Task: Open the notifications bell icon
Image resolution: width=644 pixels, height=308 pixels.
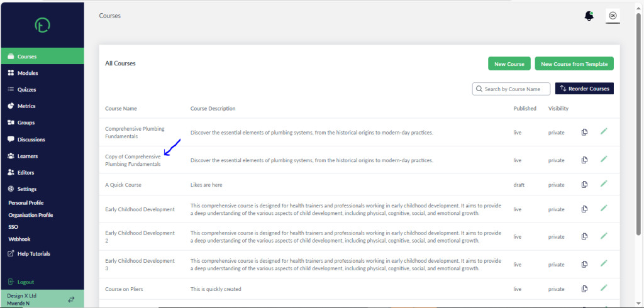Action: tap(589, 16)
